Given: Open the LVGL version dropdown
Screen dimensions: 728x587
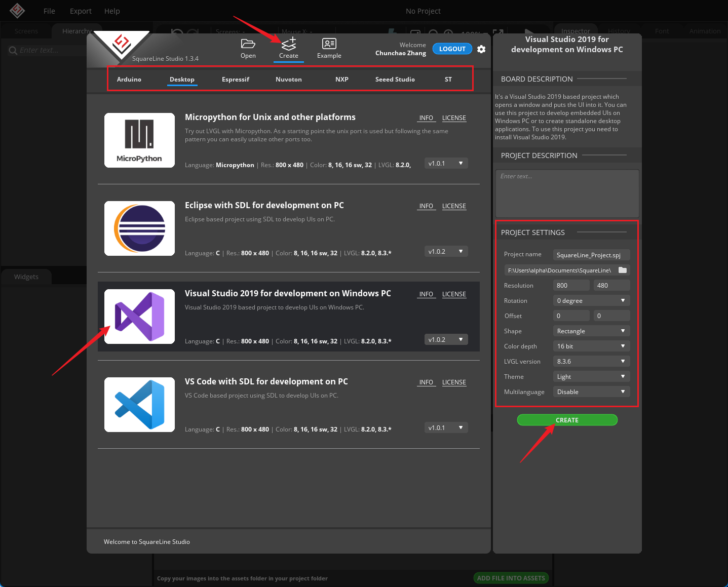Looking at the screenshot, I should point(591,361).
